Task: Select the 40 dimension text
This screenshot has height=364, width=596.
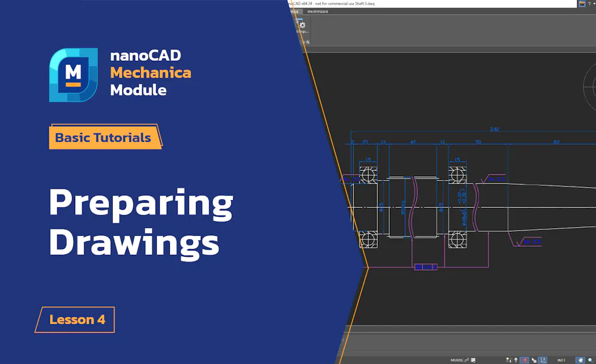Action: 413,142
